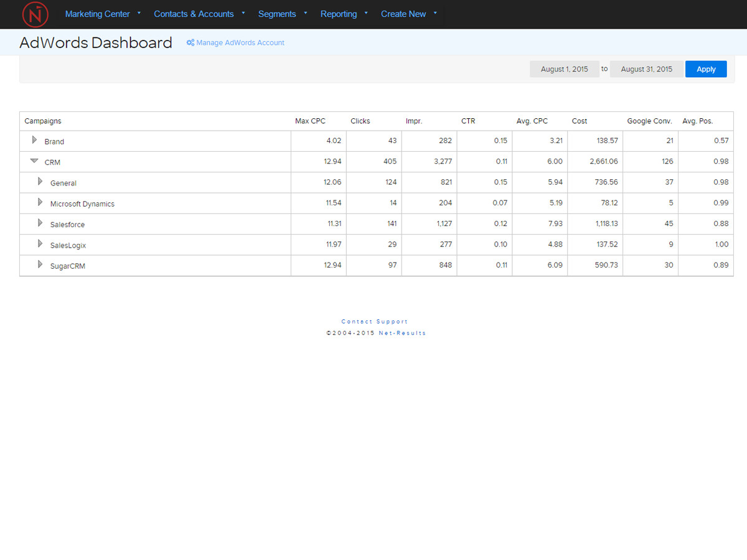
Task: Click the SugarCRM cost value 590.73
Action: [x=606, y=265]
